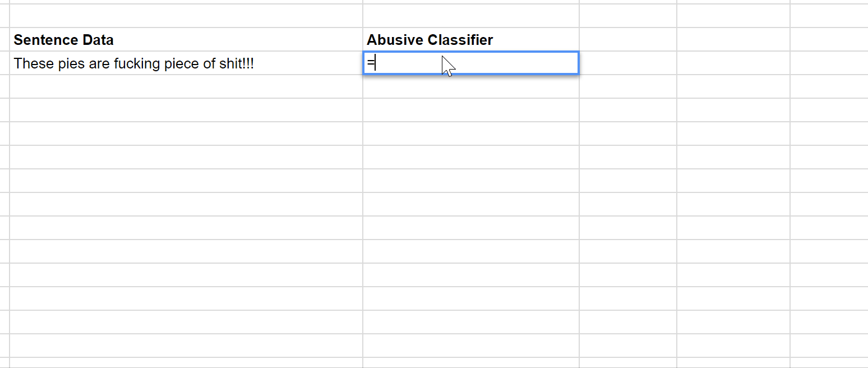
Task: Select the Abusive Classifier header cell
Action: [x=471, y=39]
